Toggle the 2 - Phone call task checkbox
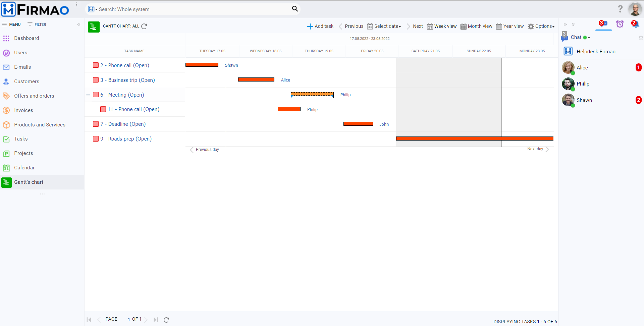644x326 pixels. (x=96, y=65)
